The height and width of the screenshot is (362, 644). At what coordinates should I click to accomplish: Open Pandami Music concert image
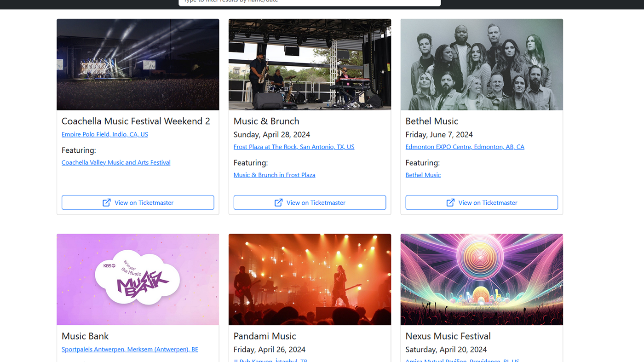click(310, 279)
